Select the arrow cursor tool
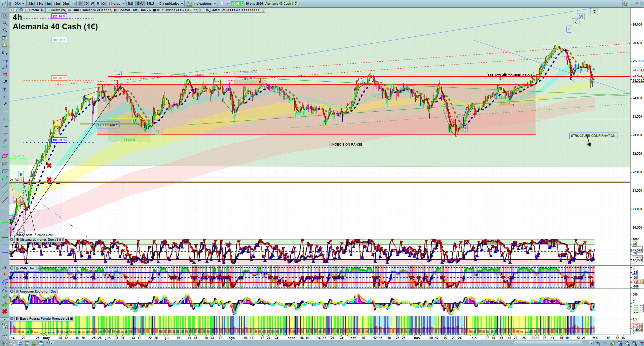This screenshot has height=346, width=644. click(x=5, y=15)
